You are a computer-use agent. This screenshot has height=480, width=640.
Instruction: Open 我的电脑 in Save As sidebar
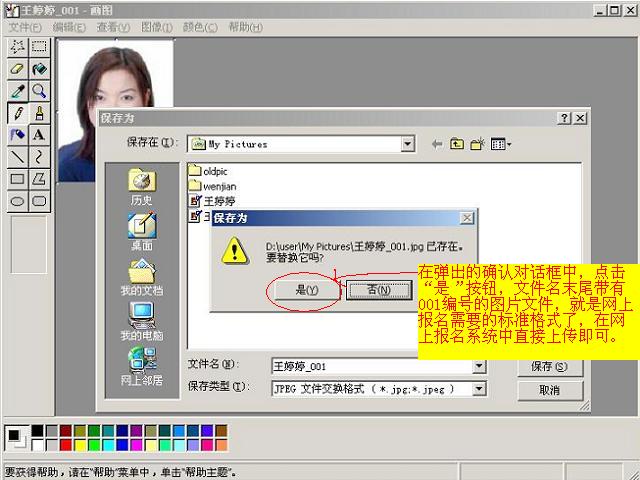coord(142,322)
